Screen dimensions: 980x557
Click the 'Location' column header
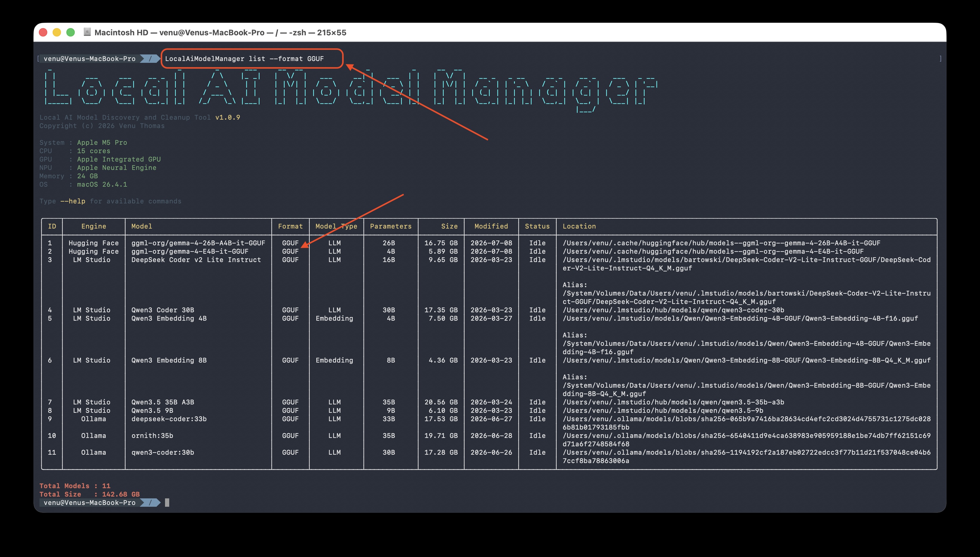(x=579, y=226)
